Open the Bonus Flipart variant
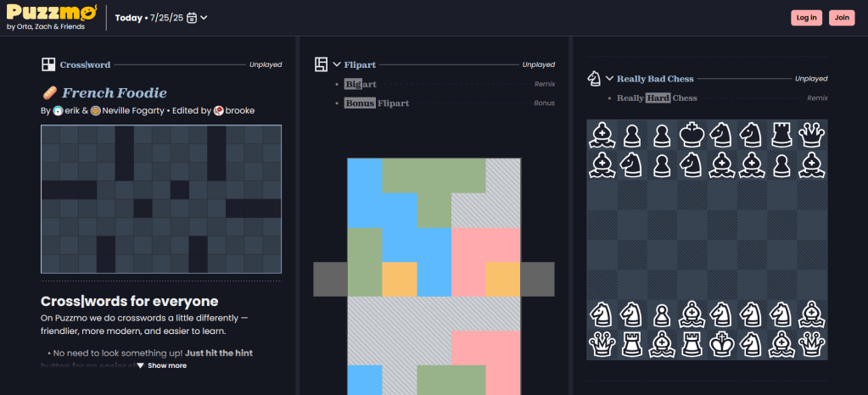 (x=377, y=103)
